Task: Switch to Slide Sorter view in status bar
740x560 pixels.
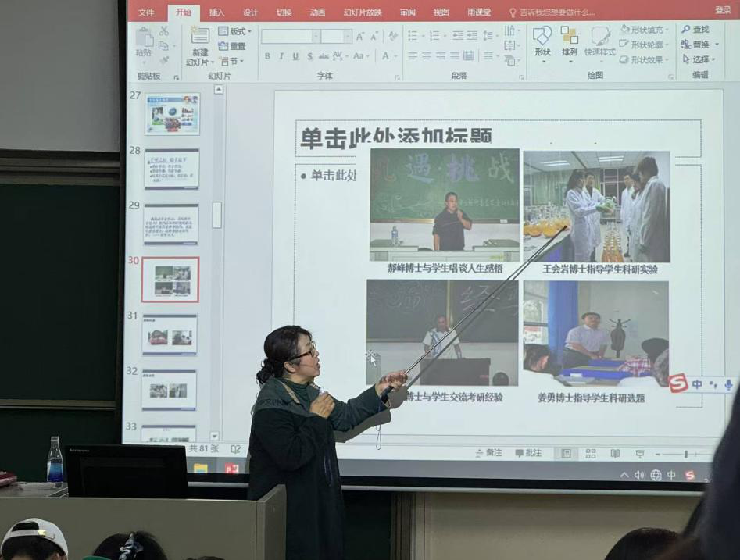Action: [x=591, y=454]
